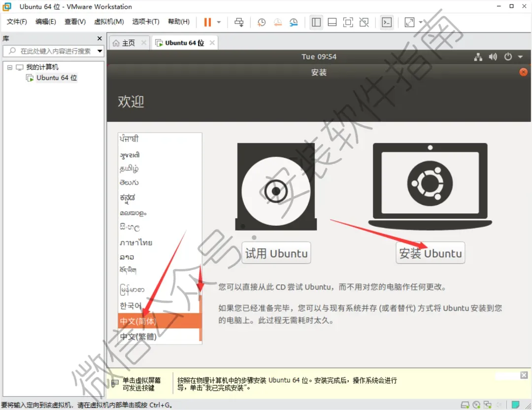This screenshot has width=532, height=410.
Task: Open the stretch guest dropdown arrow
Action: coord(421,22)
